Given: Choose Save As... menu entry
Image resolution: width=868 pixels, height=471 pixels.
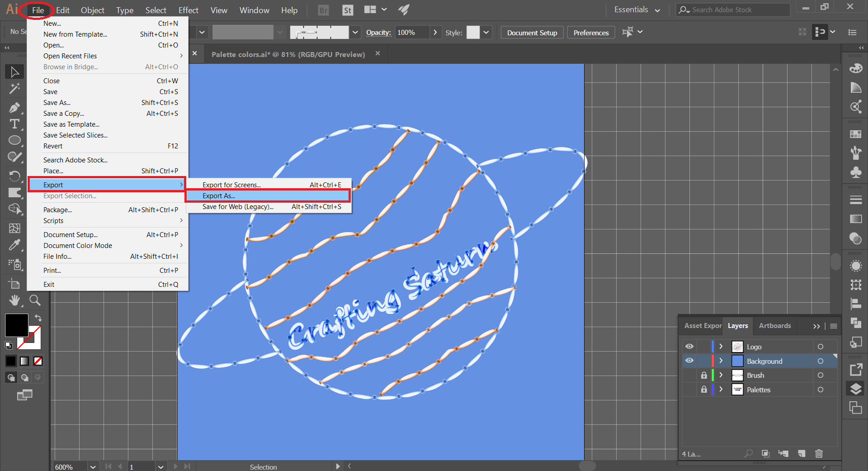Looking at the screenshot, I should pyautogui.click(x=108, y=102).
